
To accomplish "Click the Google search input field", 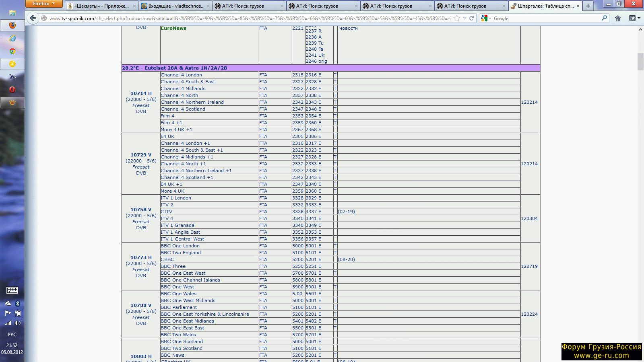I will click(x=547, y=18).
